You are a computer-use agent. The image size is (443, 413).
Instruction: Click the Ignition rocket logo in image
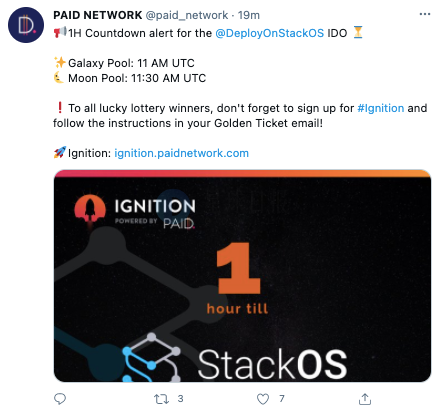(x=90, y=211)
